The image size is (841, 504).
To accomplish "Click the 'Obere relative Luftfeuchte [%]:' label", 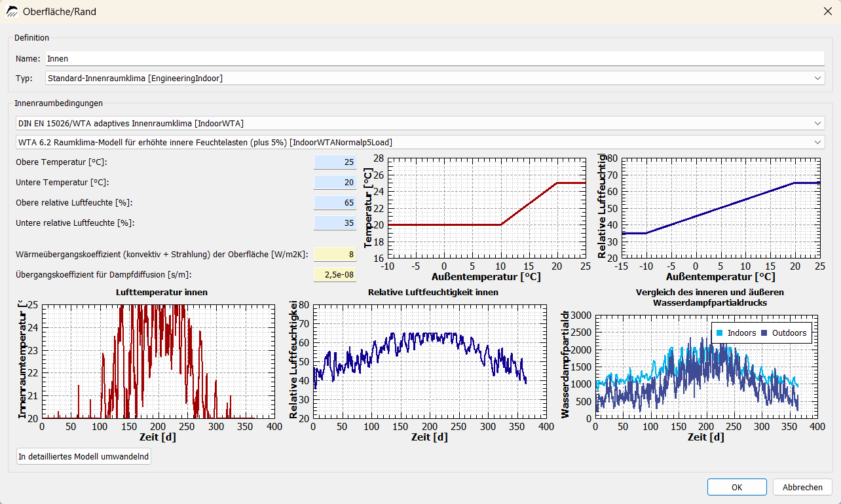I will (75, 203).
